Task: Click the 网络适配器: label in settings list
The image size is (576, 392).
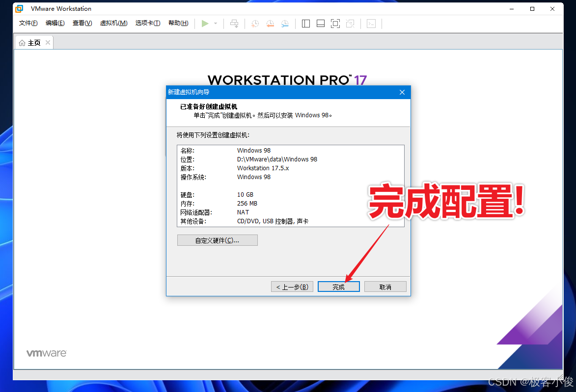Action: [196, 212]
